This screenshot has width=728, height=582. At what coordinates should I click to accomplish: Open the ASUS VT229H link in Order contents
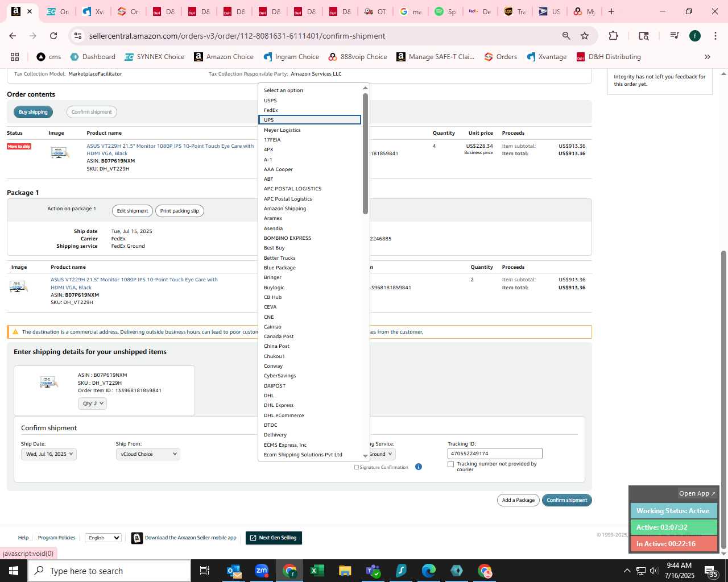click(x=170, y=149)
